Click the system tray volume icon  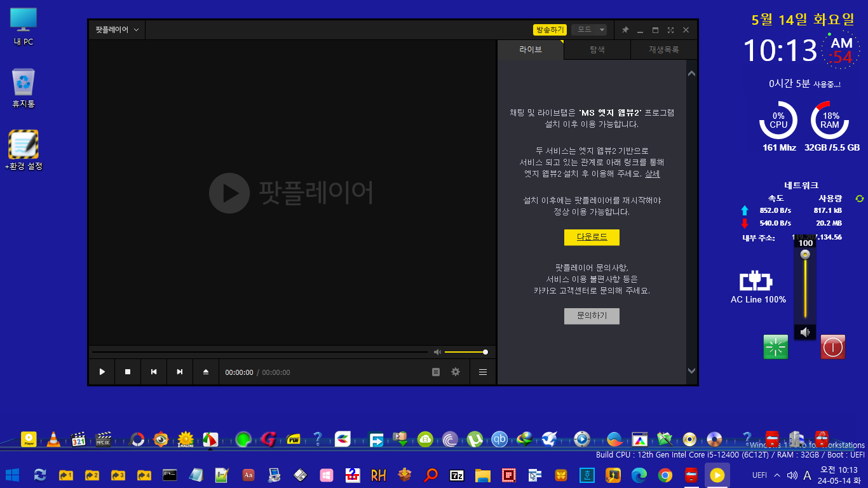pyautogui.click(x=792, y=475)
